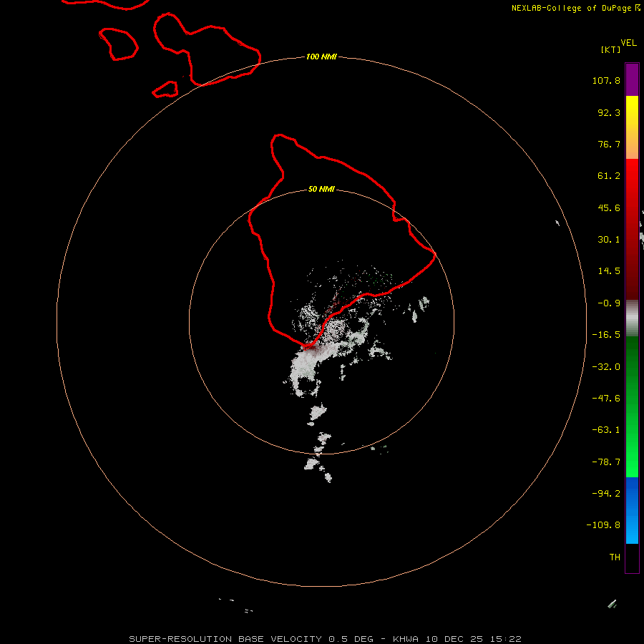This screenshot has width=644, height=644.
Task: Click the [KT] units label
Action: coord(611,49)
